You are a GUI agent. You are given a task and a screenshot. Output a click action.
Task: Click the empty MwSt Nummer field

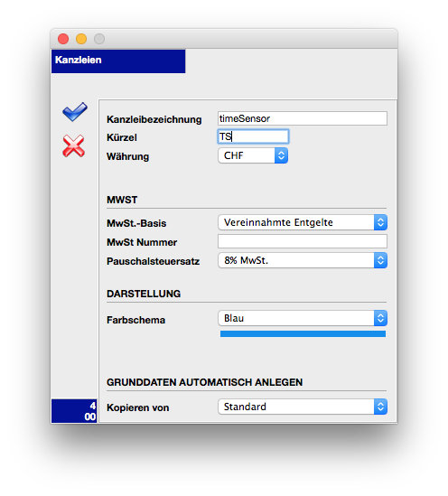click(x=303, y=241)
